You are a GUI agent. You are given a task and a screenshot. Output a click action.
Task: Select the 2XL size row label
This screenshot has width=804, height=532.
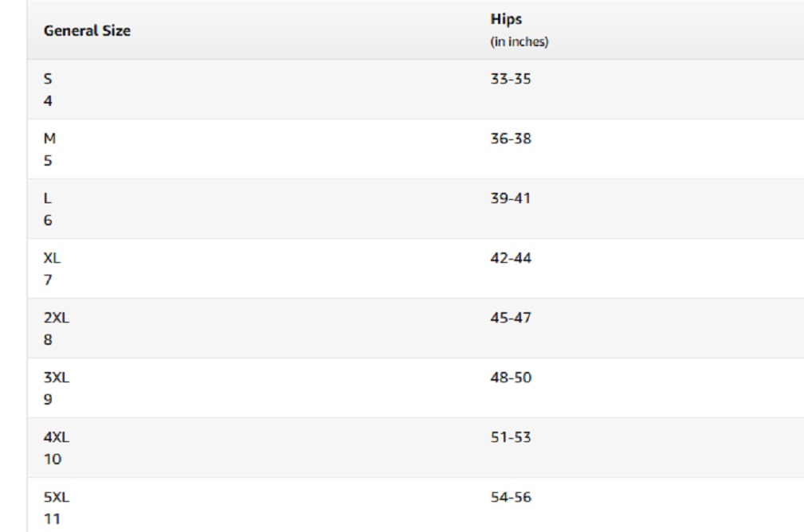(57, 319)
